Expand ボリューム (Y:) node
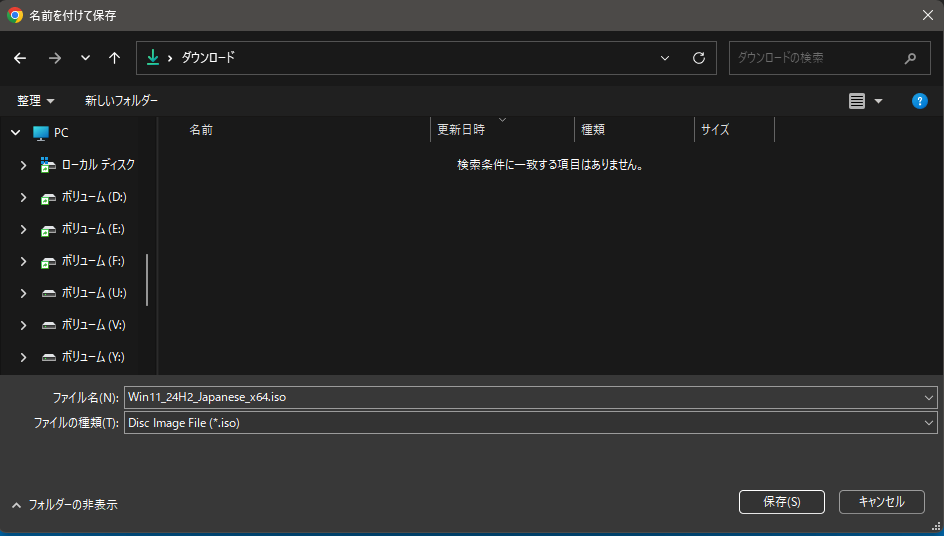Screen dimensions: 944x536 click(23, 357)
